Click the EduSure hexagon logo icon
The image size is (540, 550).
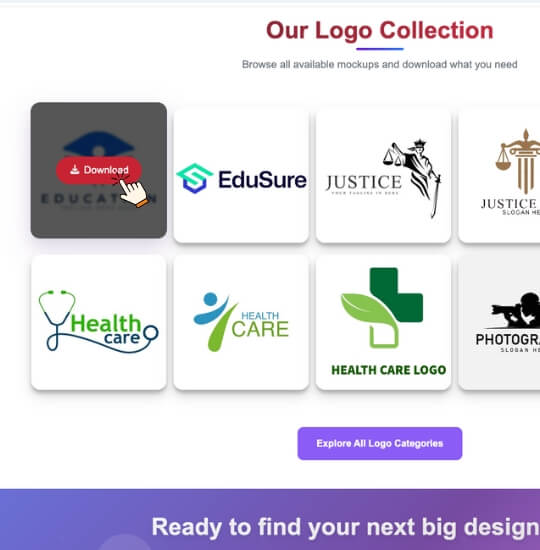click(x=194, y=178)
